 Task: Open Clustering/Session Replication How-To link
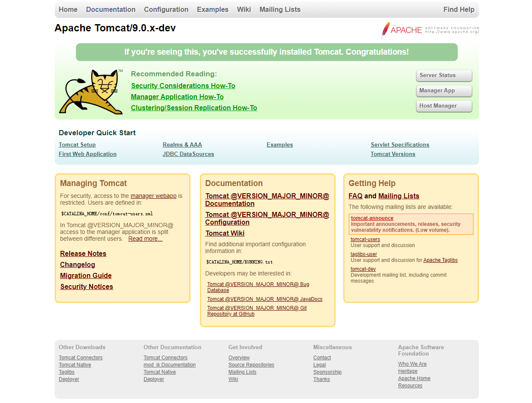click(194, 108)
